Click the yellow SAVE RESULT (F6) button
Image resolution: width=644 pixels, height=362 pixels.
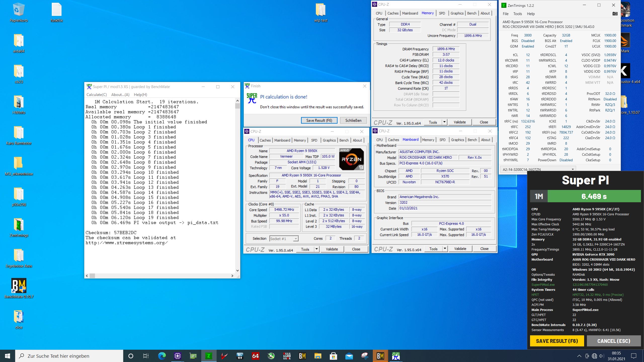pos(557,341)
